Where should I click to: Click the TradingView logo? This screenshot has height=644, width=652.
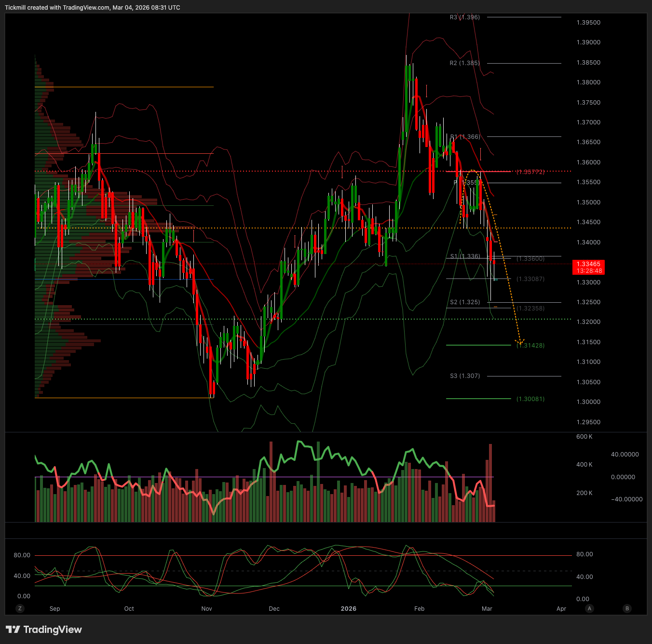point(44,630)
